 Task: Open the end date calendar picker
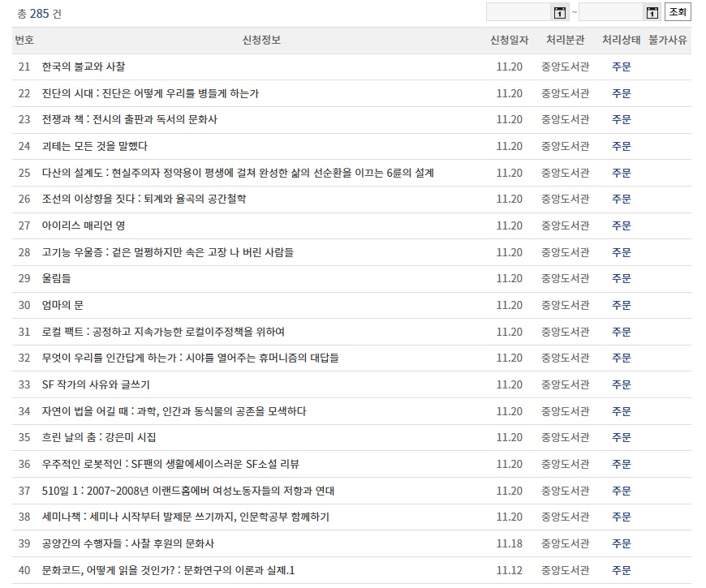click(x=652, y=11)
